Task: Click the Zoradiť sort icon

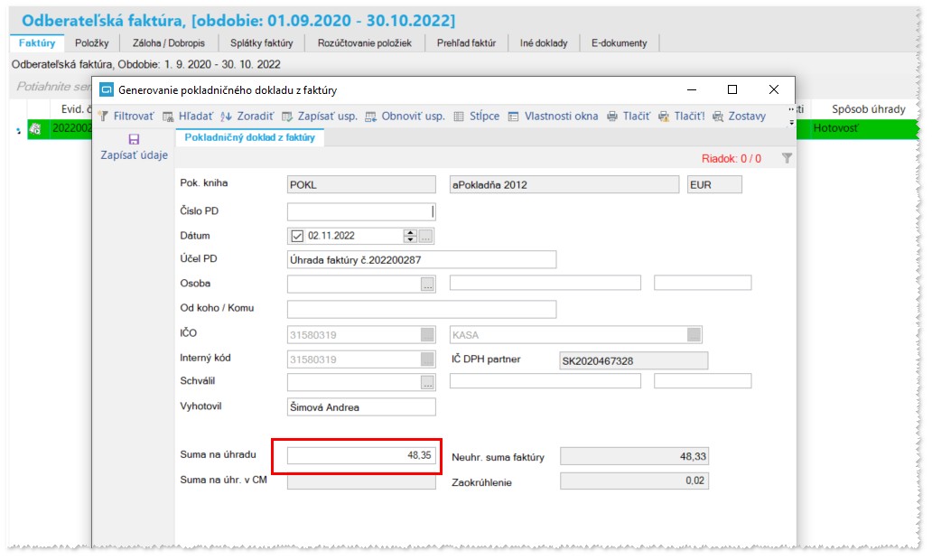Action: click(x=227, y=117)
